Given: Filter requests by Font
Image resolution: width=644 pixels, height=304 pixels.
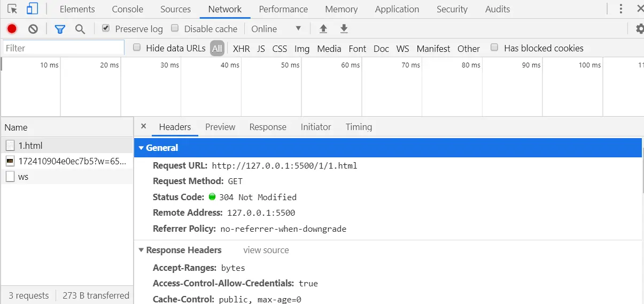Looking at the screenshot, I should pos(357,48).
